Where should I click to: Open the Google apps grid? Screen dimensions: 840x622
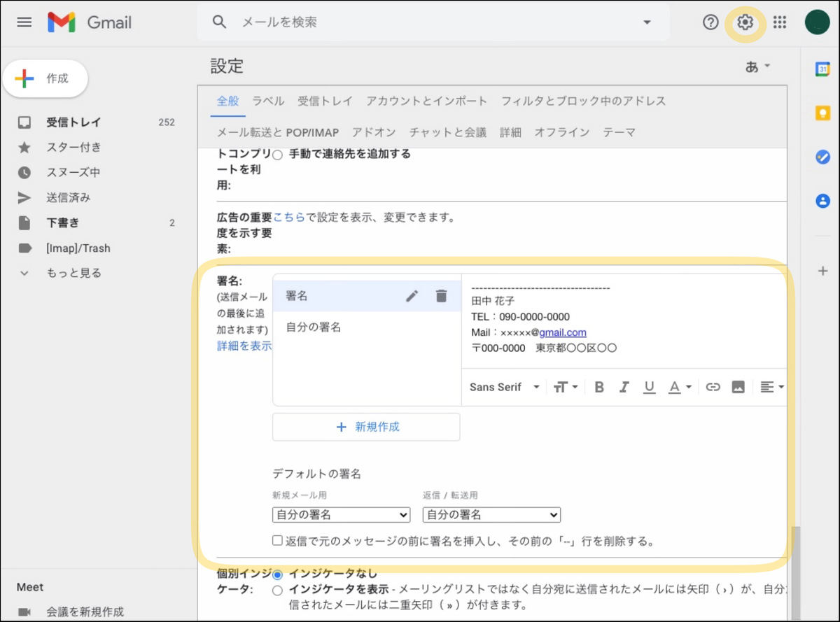780,22
